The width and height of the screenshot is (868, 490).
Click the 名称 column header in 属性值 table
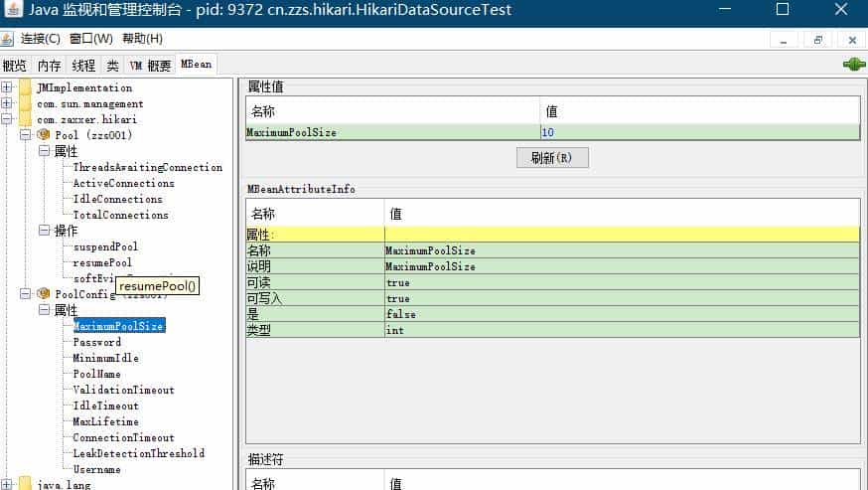[393, 111]
